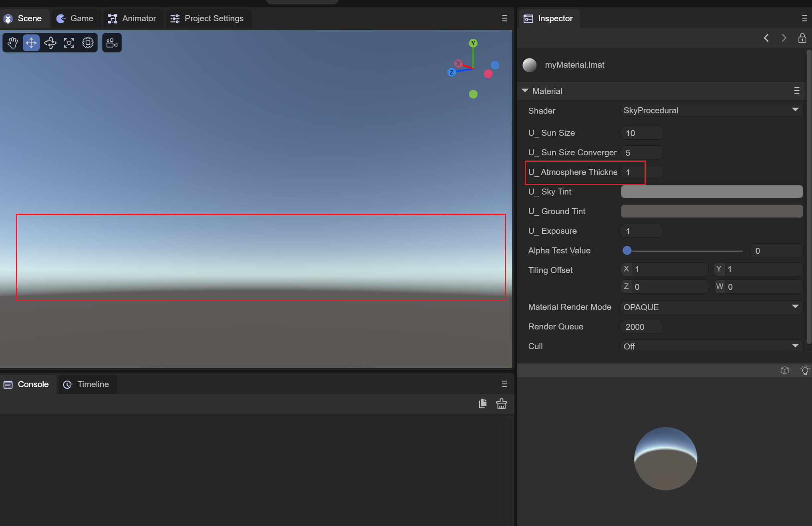Click the U_Sky Tint color swatch

(711, 192)
